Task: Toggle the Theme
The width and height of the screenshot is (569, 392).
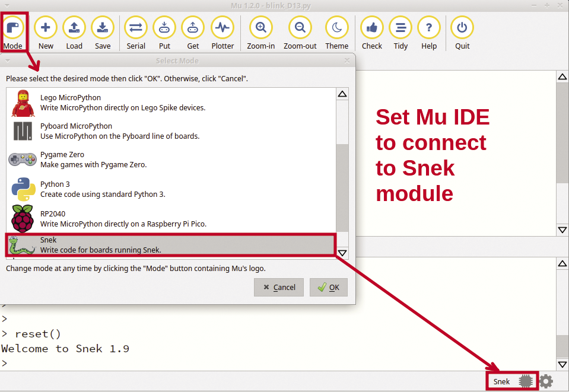Action: pos(337,33)
